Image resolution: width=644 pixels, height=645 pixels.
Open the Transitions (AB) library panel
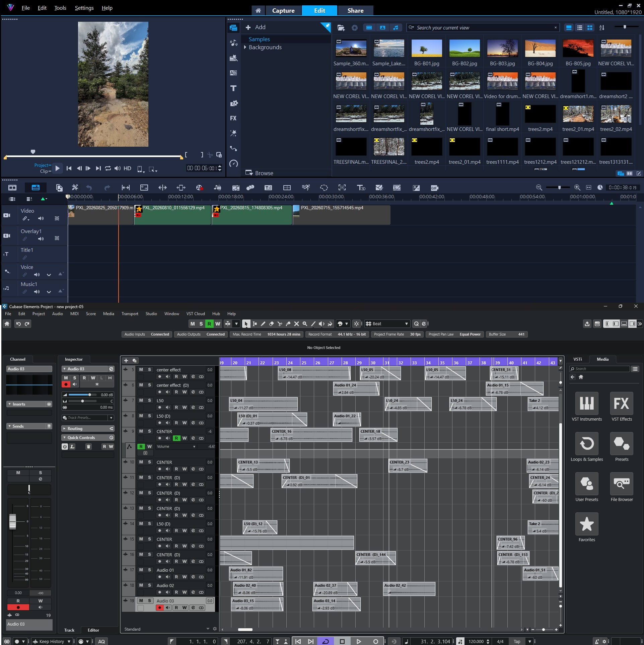tap(233, 73)
